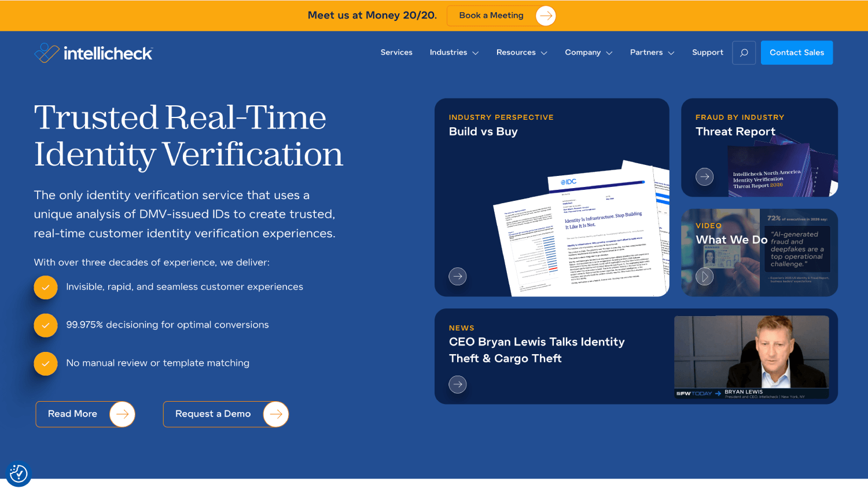Viewport: 868px width, 496px height.
Task: Go to the Support page
Action: 708,53
